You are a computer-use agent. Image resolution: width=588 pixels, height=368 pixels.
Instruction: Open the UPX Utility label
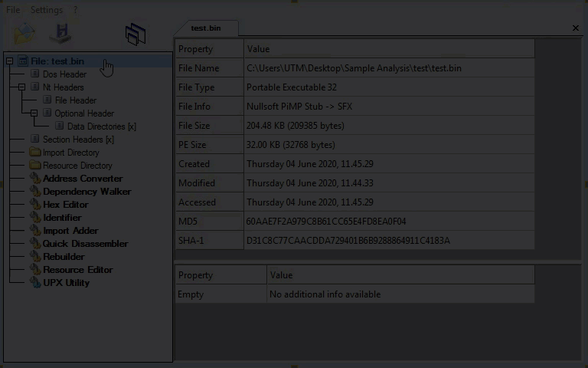click(x=66, y=283)
